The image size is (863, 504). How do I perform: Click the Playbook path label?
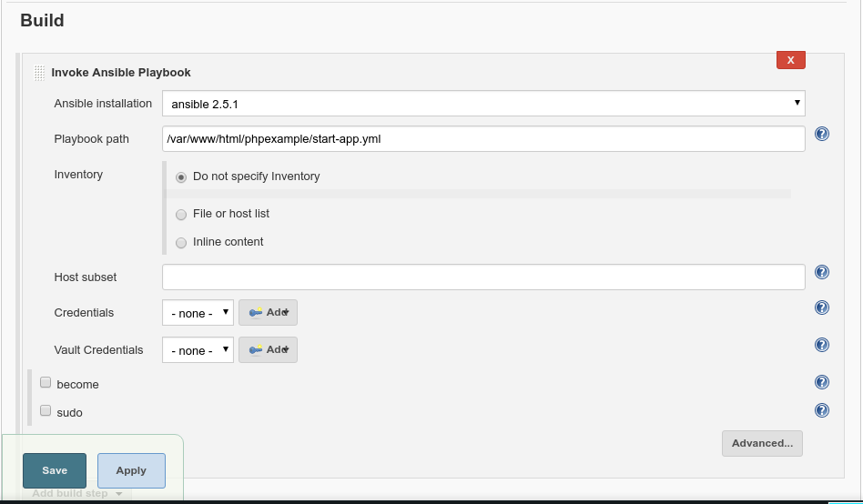tap(91, 139)
